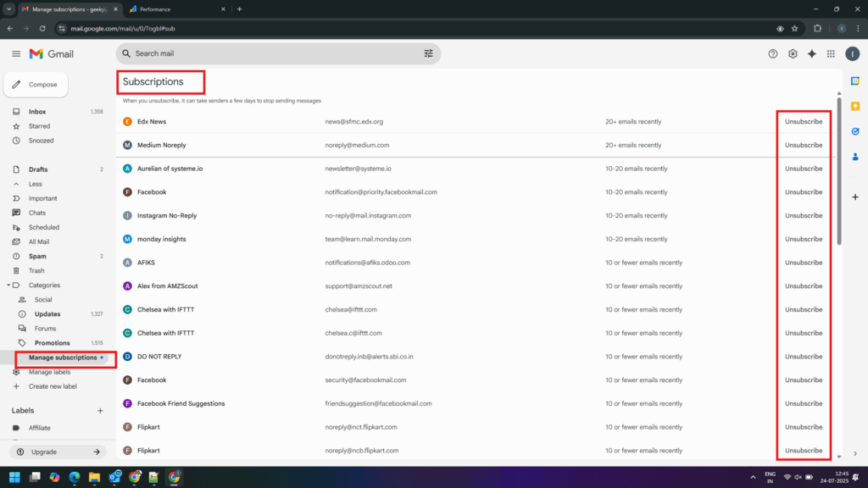Open Gmail main menu hamburger icon

tap(16, 53)
